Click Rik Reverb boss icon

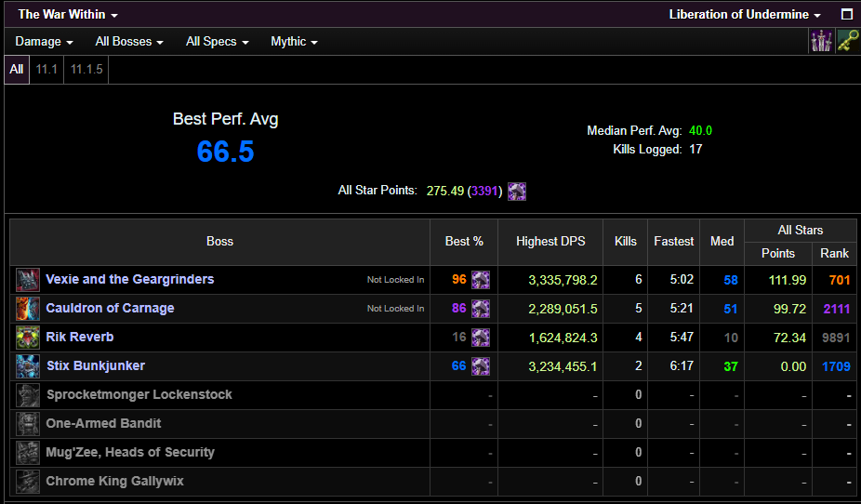tap(28, 338)
